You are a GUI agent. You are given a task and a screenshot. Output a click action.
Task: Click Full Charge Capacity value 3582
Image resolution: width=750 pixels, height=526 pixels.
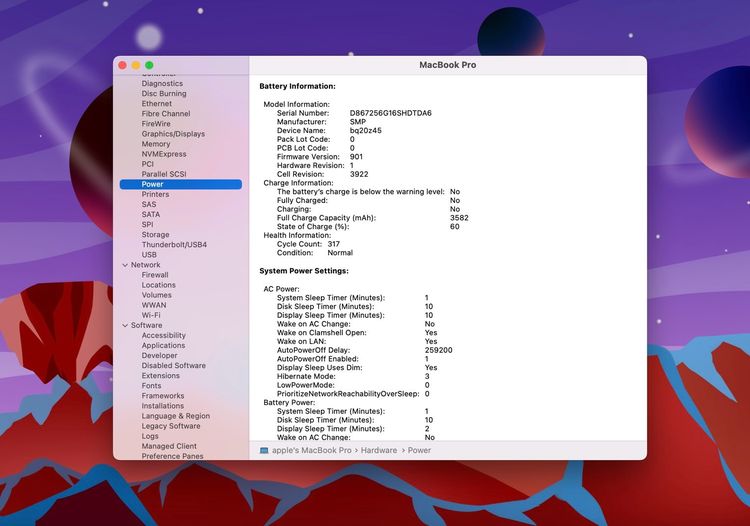coord(459,218)
